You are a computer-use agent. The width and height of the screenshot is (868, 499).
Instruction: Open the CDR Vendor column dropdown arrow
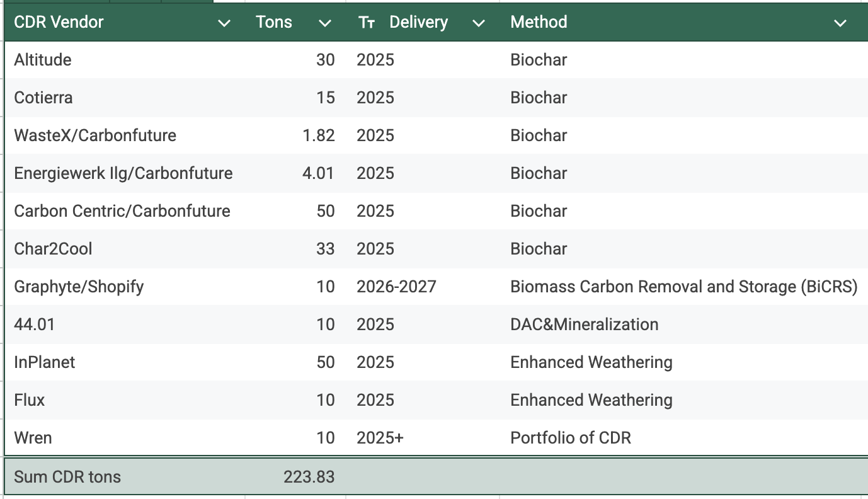224,23
